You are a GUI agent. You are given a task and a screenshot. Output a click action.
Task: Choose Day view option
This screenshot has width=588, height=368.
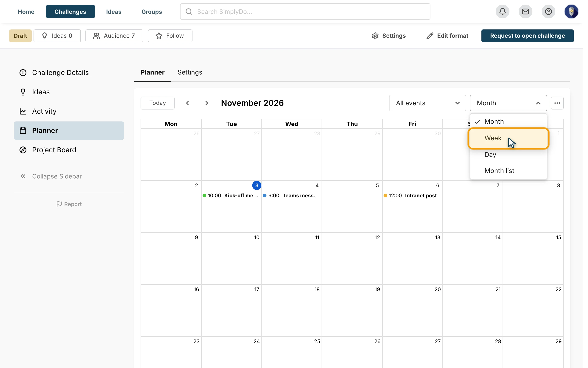508,155
